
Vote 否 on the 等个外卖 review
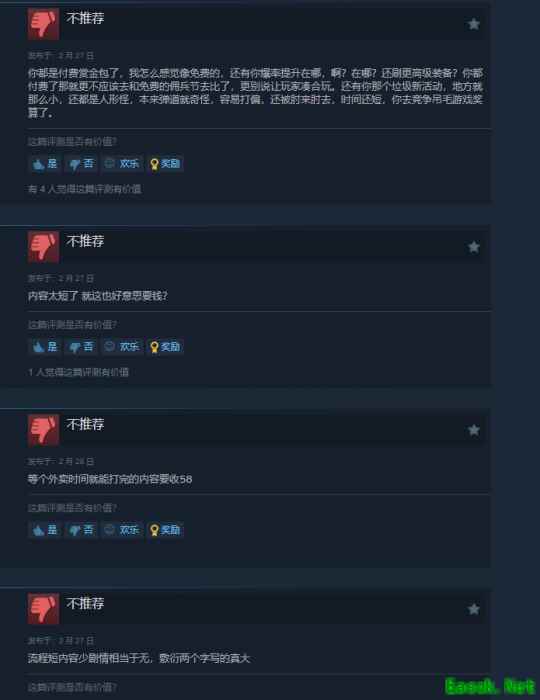pos(81,530)
